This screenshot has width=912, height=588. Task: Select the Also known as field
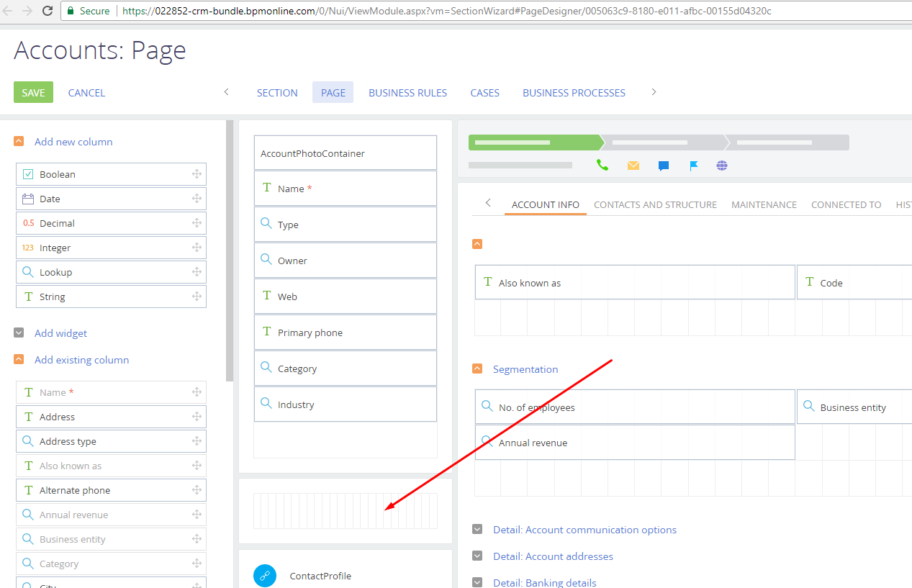pos(635,282)
